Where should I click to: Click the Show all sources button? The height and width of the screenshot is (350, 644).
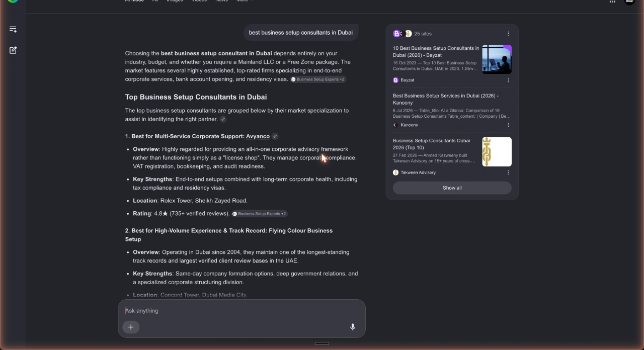tap(452, 188)
